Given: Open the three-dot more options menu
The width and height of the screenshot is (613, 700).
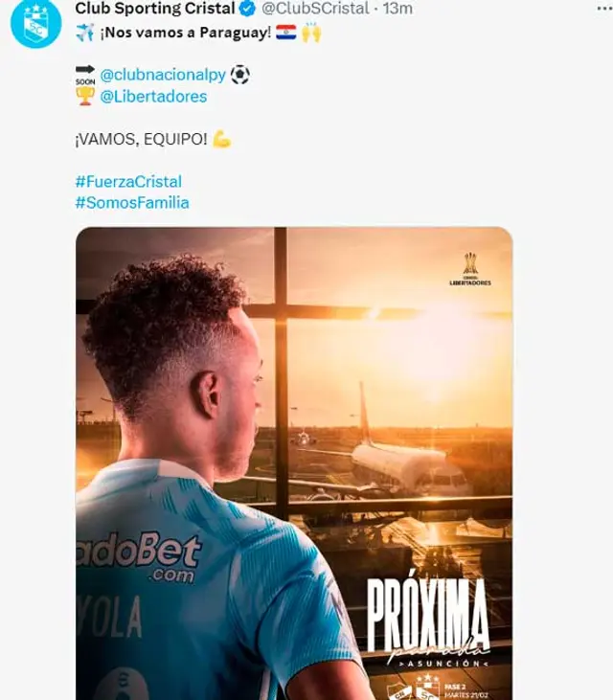Looking at the screenshot, I should [604, 9].
